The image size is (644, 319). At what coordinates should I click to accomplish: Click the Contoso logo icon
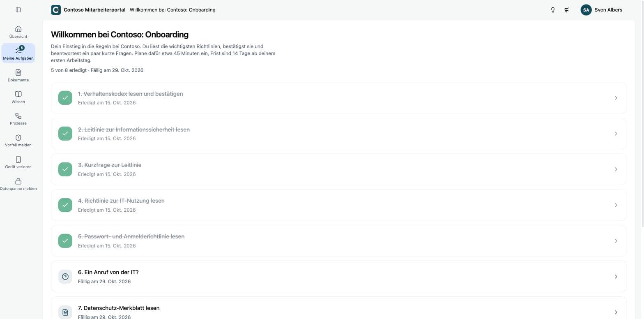click(x=56, y=10)
